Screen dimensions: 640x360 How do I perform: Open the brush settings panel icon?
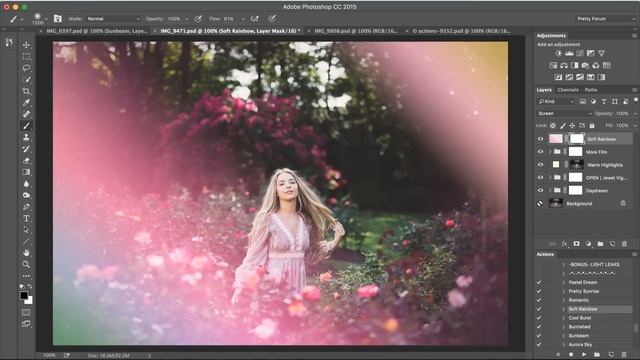(58, 18)
